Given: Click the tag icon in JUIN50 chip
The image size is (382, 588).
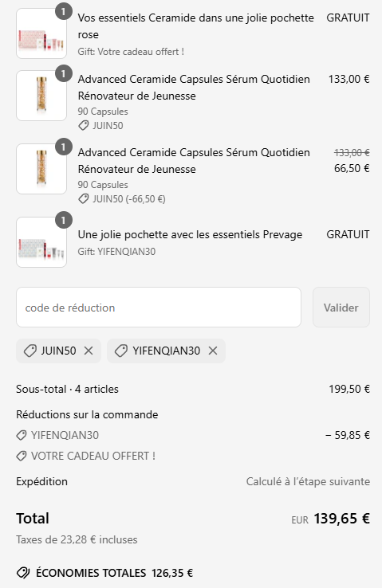Looking at the screenshot, I should pyautogui.click(x=30, y=351).
